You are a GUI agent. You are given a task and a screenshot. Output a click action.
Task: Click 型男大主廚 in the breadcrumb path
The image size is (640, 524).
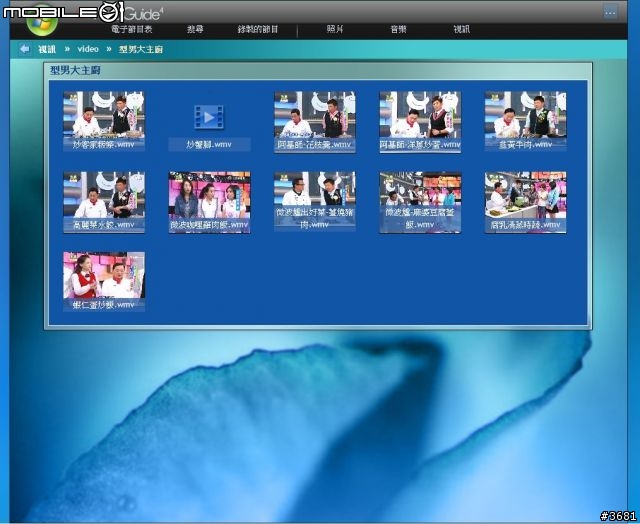click(x=141, y=49)
